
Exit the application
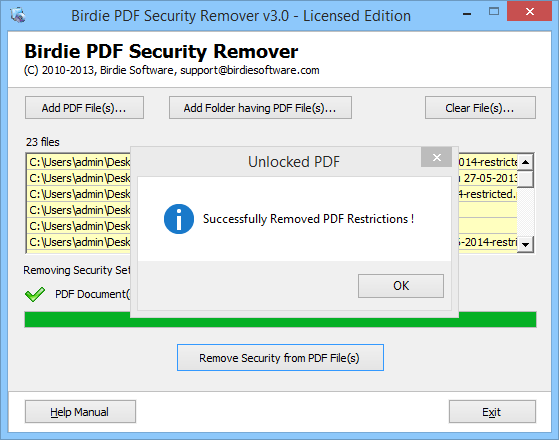492,412
